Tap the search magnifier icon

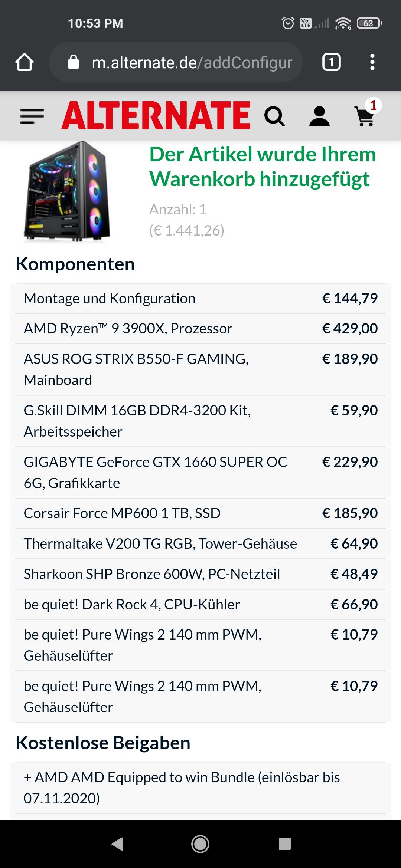pyautogui.click(x=274, y=116)
